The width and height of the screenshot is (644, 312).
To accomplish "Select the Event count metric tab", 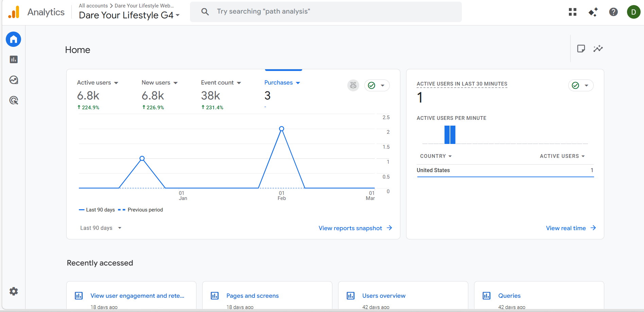I will 221,82.
